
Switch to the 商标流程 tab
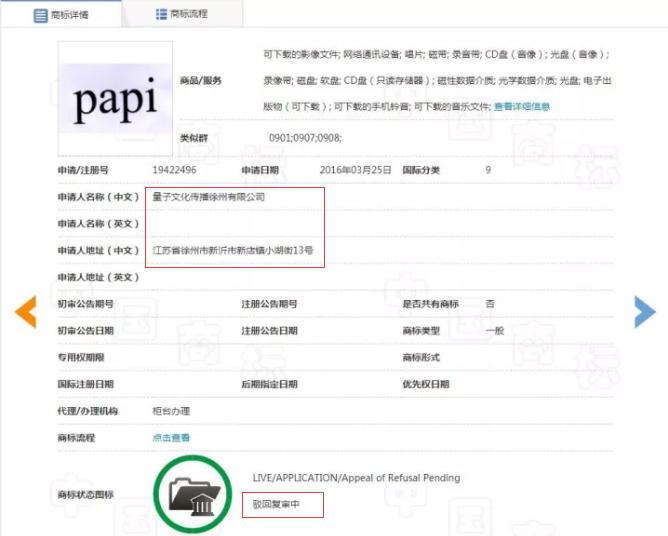click(188, 14)
